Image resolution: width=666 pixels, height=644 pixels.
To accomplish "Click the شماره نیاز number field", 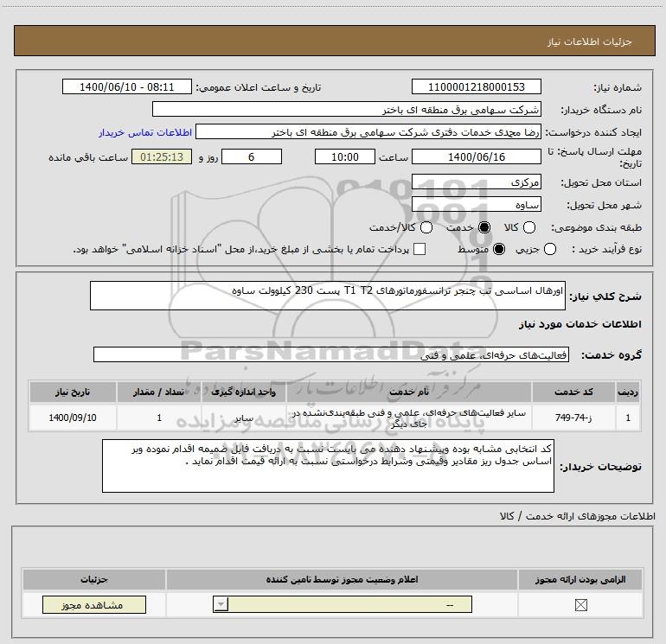I will point(476,86).
